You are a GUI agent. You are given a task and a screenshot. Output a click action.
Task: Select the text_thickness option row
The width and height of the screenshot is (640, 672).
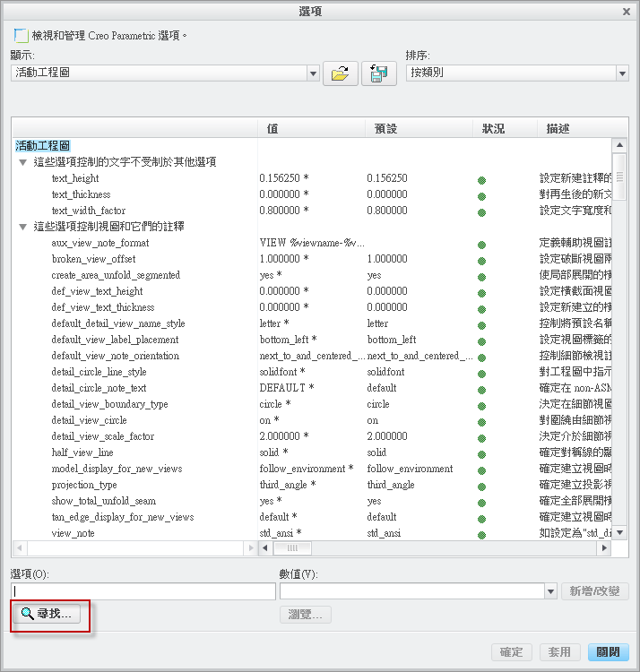[81, 194]
